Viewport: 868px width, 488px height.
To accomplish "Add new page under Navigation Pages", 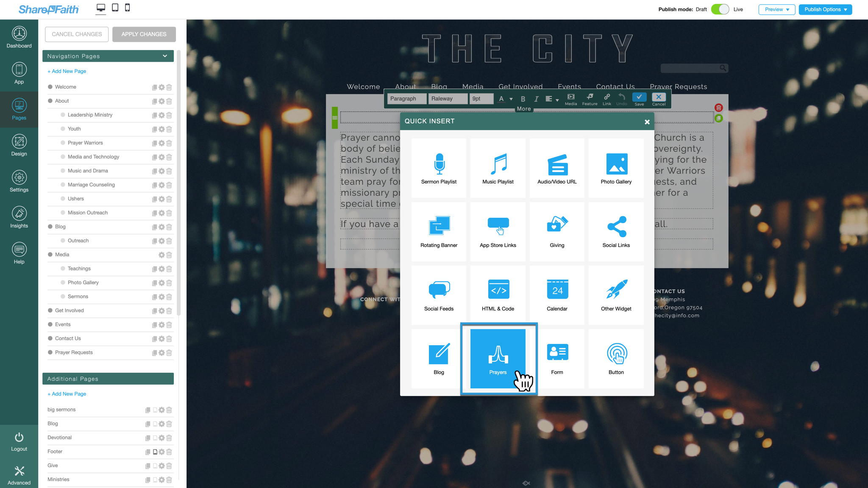I will pos(67,71).
